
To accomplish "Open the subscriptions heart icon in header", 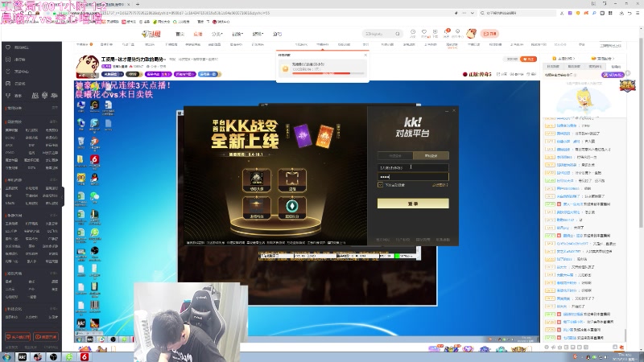I will tap(424, 33).
